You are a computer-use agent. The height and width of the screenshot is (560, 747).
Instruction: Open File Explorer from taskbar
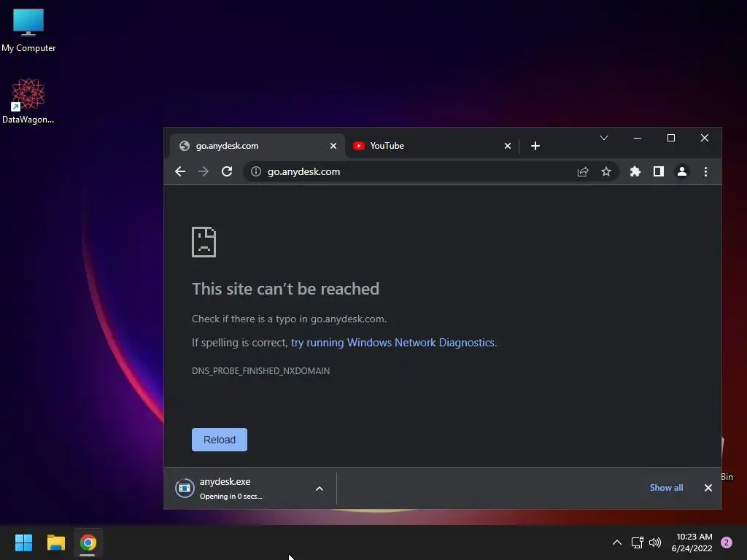pos(55,542)
